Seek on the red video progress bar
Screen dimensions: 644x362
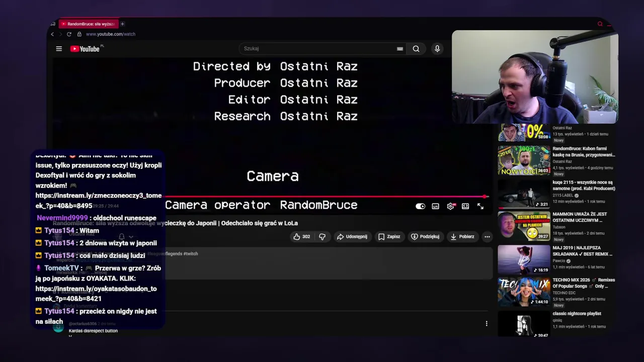[326, 197]
